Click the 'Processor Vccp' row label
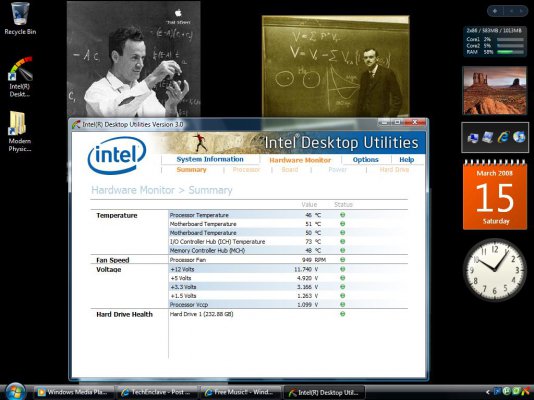The width and height of the screenshot is (534, 400). (189, 305)
